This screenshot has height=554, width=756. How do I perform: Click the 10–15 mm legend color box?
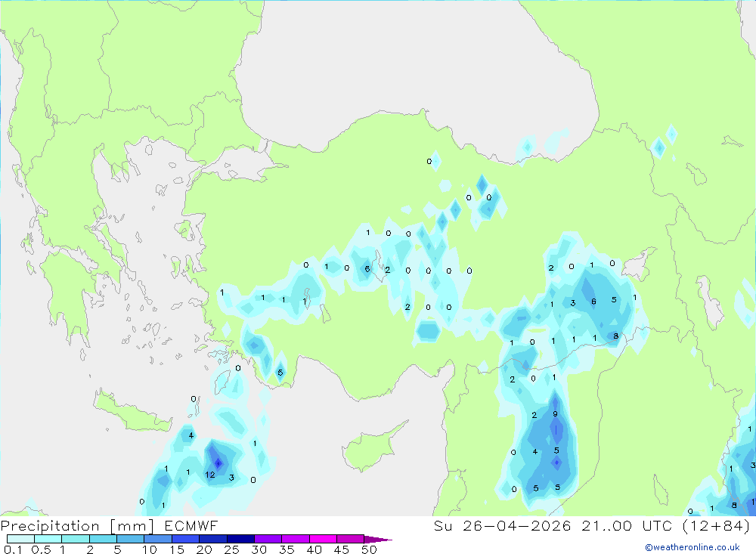click(158, 539)
